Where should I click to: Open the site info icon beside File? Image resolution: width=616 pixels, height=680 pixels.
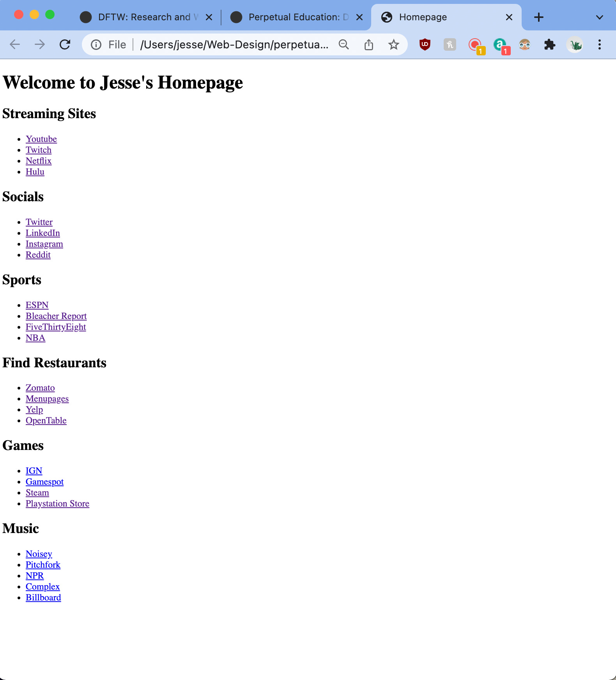click(x=96, y=45)
